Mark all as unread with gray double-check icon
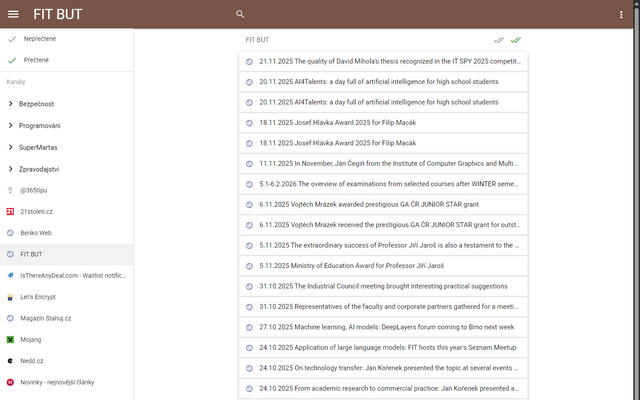The height and width of the screenshot is (400, 640). click(499, 40)
